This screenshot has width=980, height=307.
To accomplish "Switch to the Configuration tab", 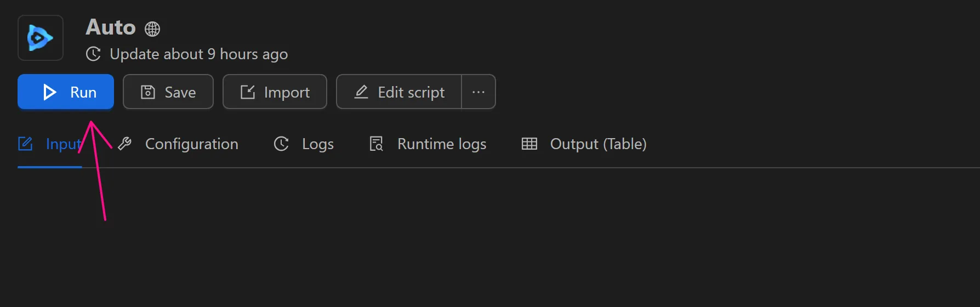I will pyautogui.click(x=191, y=144).
